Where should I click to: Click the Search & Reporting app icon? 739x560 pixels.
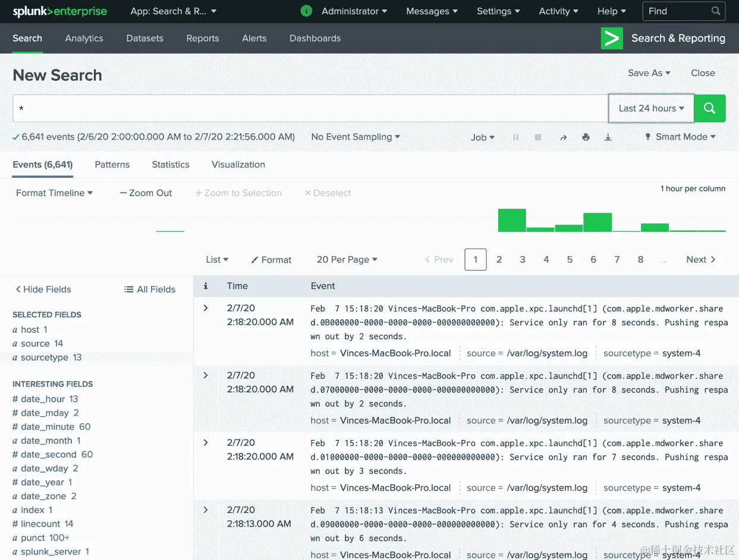tap(612, 38)
